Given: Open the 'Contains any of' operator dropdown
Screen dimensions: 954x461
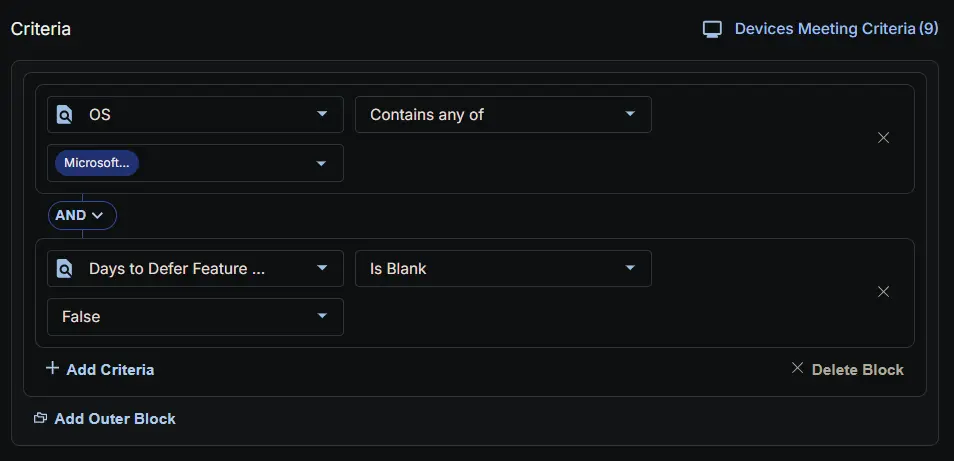Looking at the screenshot, I should tap(503, 115).
